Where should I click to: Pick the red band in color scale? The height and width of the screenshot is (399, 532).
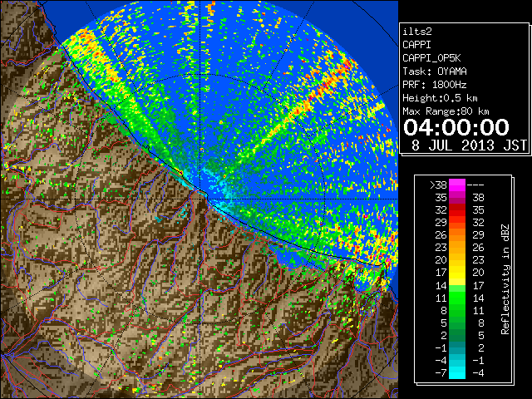pos(457,210)
